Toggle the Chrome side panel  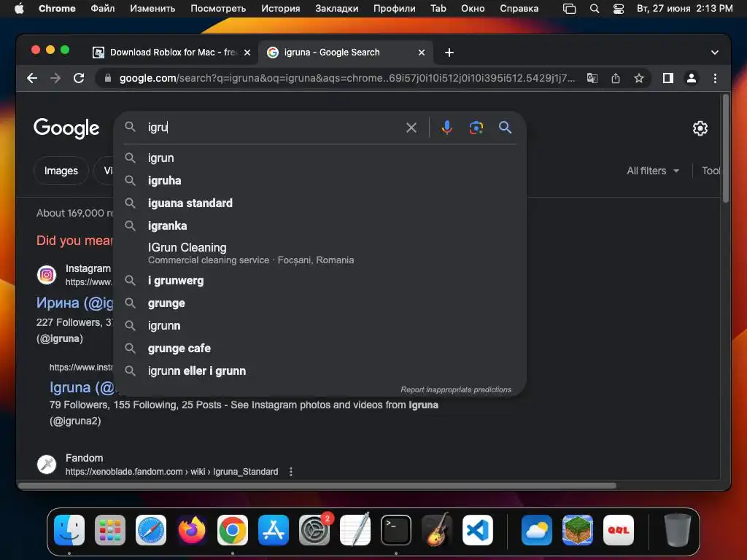668,78
